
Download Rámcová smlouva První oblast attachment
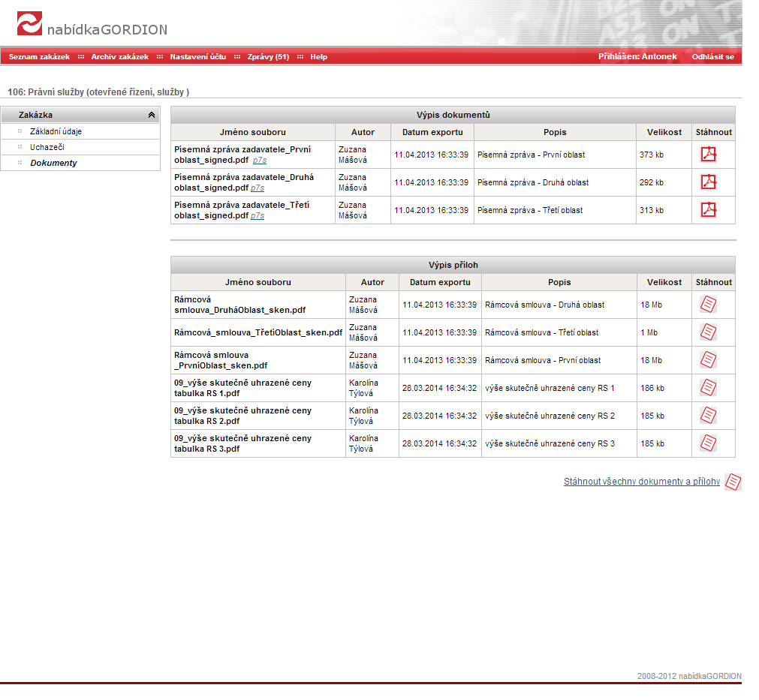(x=708, y=360)
